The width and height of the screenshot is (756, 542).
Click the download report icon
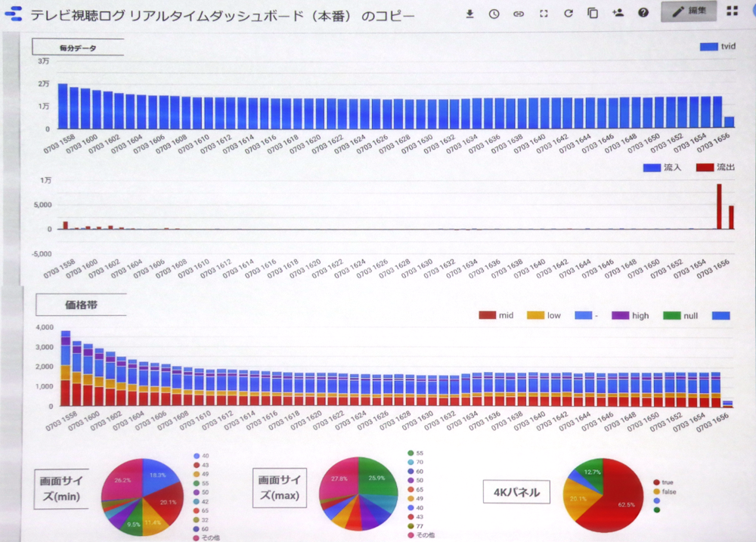469,13
